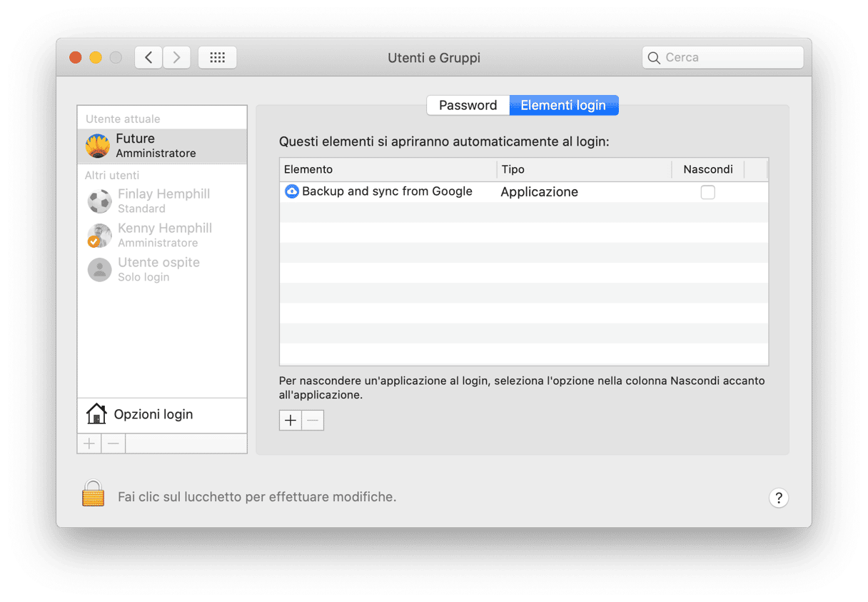868x602 pixels.
Task: Click the padlock to make changes
Action: (94, 493)
